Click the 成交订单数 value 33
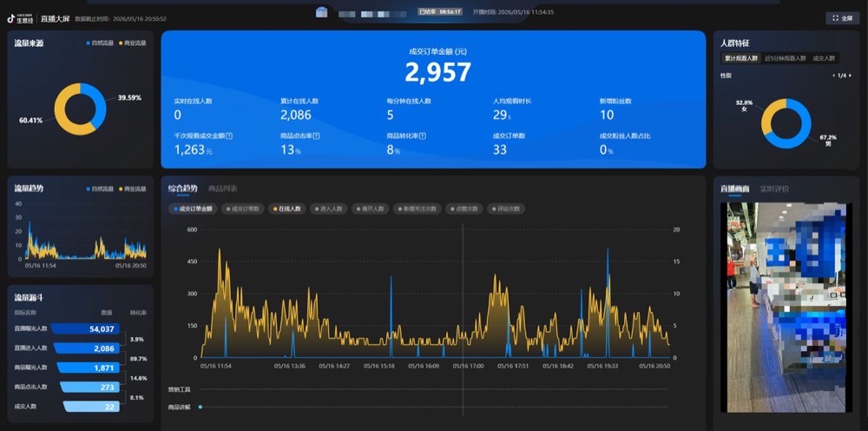The width and height of the screenshot is (868, 431). pyautogui.click(x=500, y=149)
